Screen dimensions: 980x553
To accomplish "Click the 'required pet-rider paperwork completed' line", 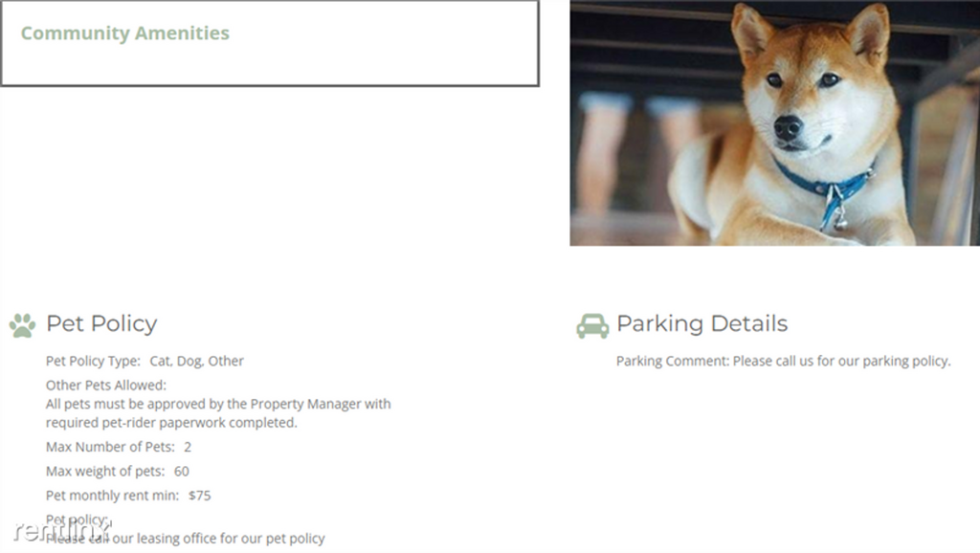I will (x=171, y=422).
